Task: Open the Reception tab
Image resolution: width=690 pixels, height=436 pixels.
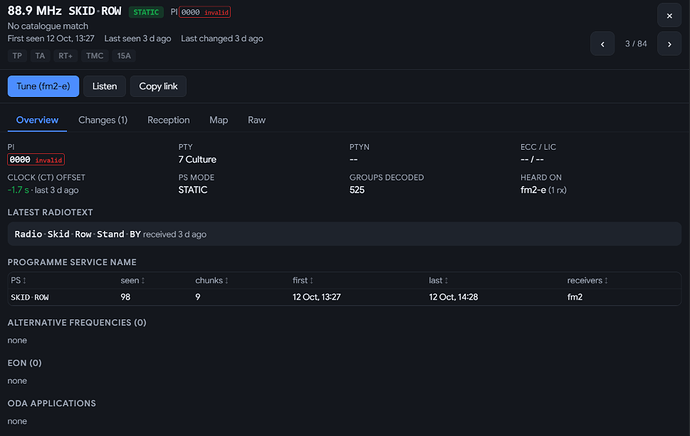Action: point(169,120)
